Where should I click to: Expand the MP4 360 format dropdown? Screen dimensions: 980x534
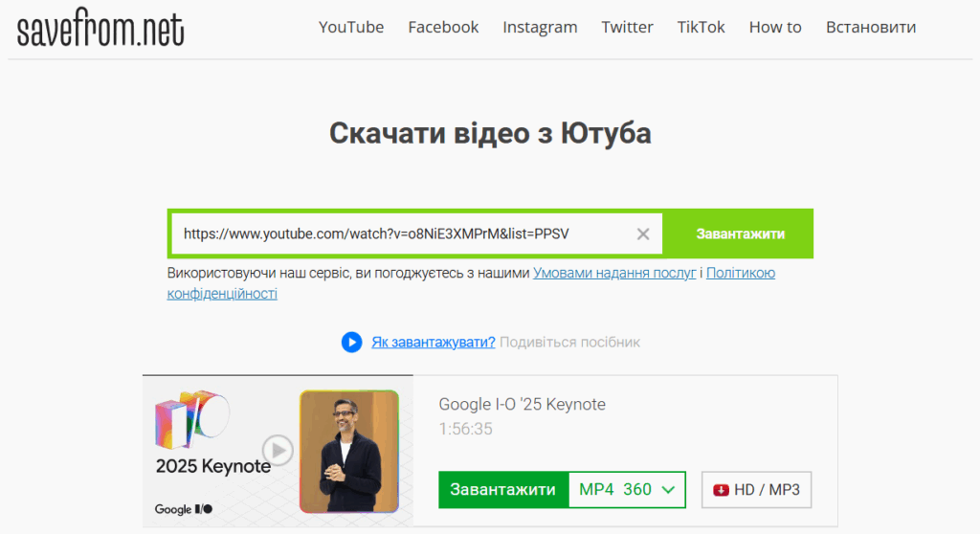pos(627,490)
